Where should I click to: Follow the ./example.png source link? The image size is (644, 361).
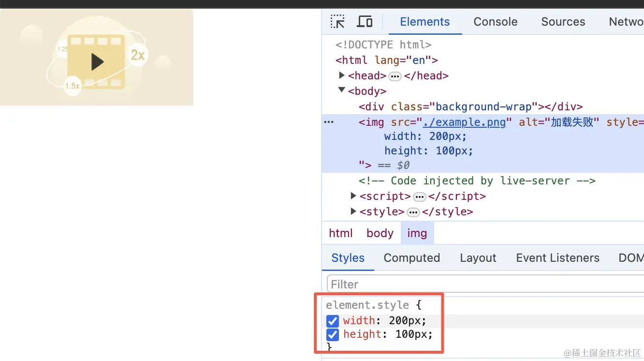point(464,122)
